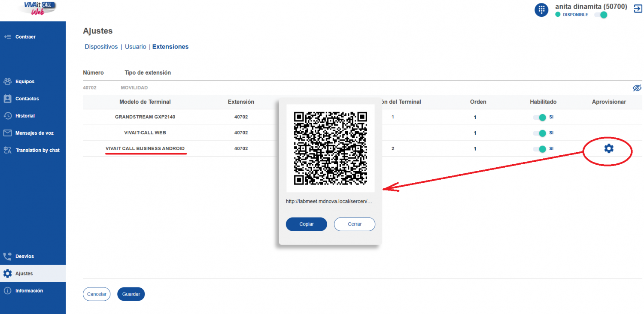Image resolution: width=644 pixels, height=314 pixels.
Task: Toggle Habilitado switch for GRANDSTREAM GXP2140
Action: pyautogui.click(x=539, y=117)
